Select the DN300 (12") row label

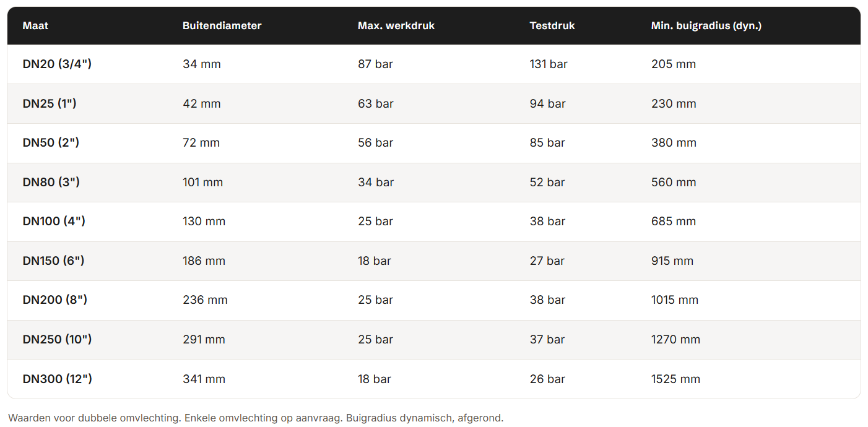pyautogui.click(x=58, y=379)
